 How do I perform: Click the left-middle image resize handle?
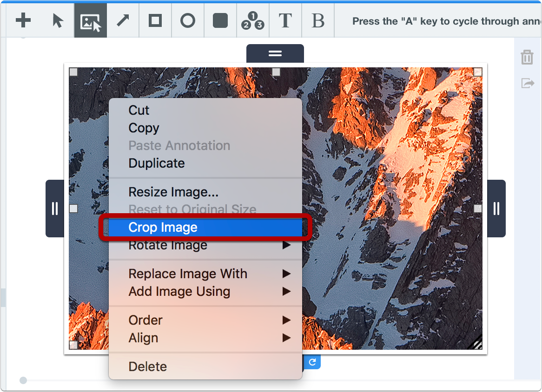coord(73,209)
